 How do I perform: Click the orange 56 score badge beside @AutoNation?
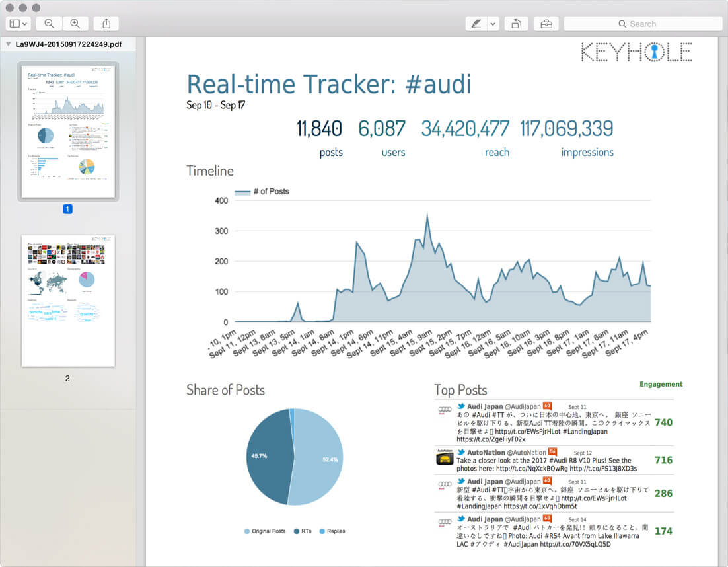click(552, 451)
